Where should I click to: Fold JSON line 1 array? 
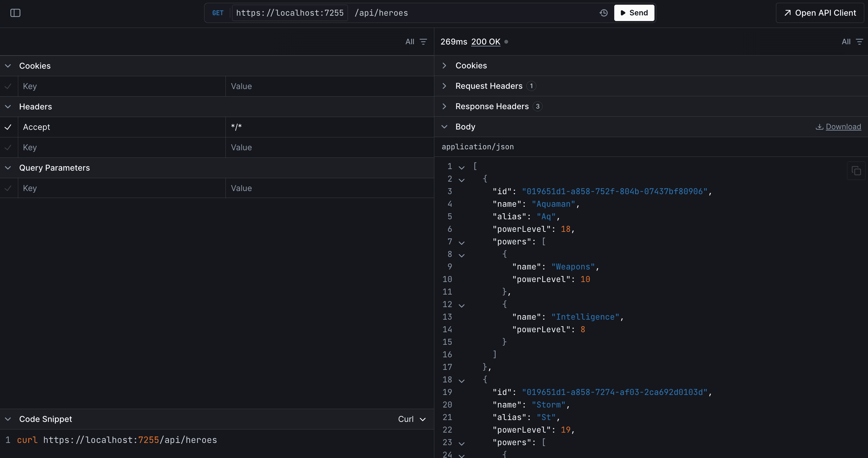(462, 167)
